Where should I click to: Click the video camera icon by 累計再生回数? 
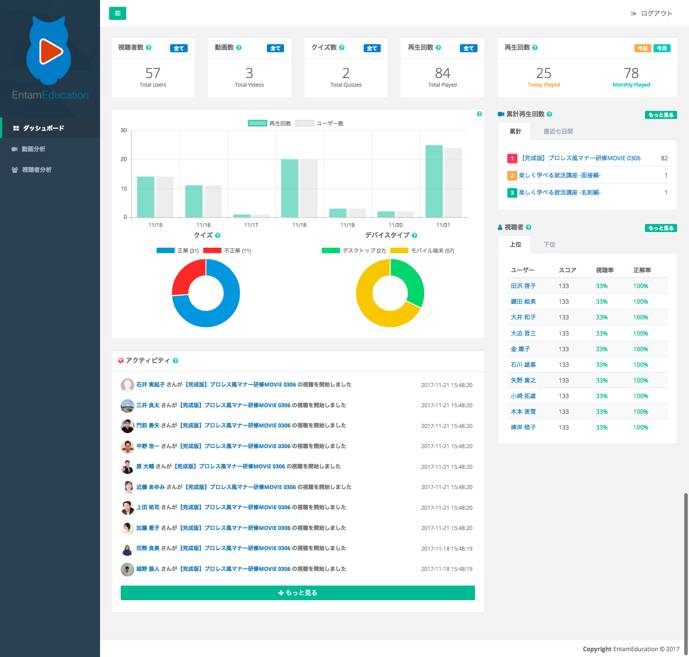click(501, 114)
